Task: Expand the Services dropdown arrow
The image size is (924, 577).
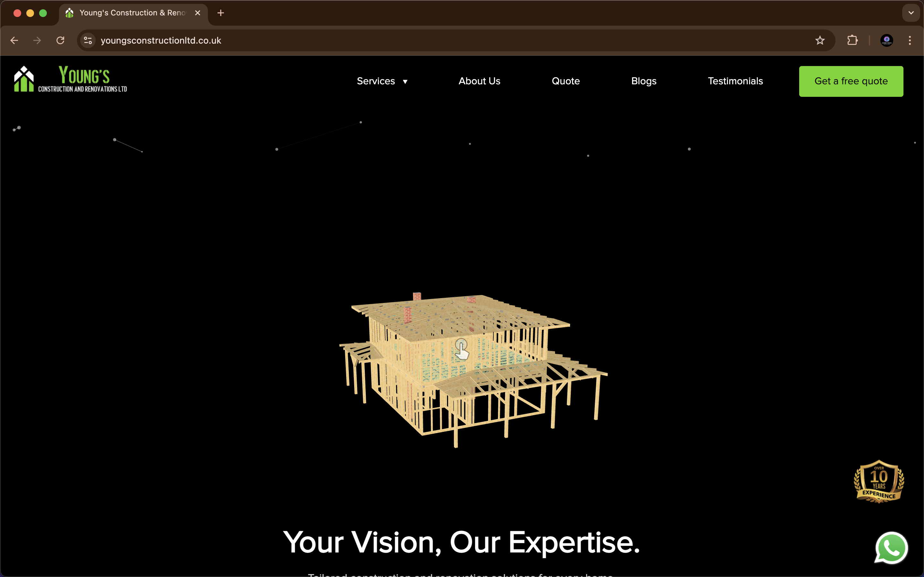Action: 405,82
